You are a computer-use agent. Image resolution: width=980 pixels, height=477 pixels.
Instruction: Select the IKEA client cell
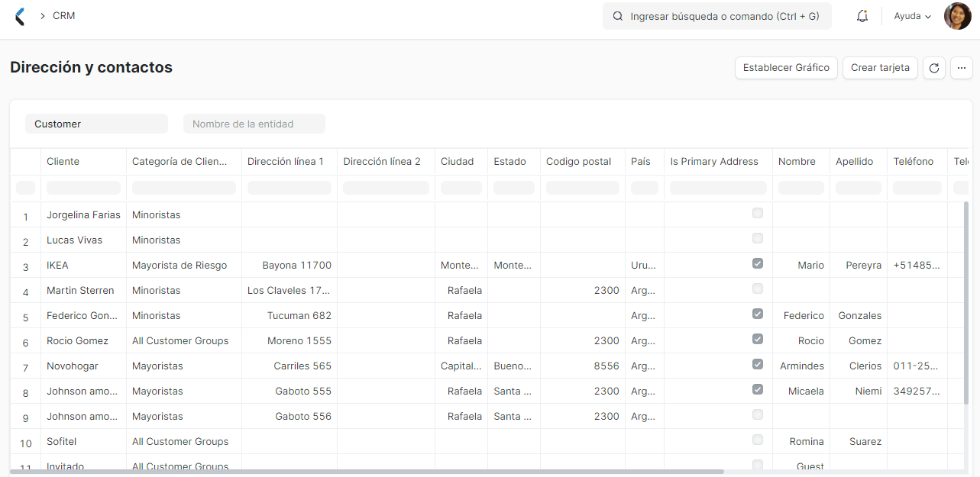[x=83, y=265]
